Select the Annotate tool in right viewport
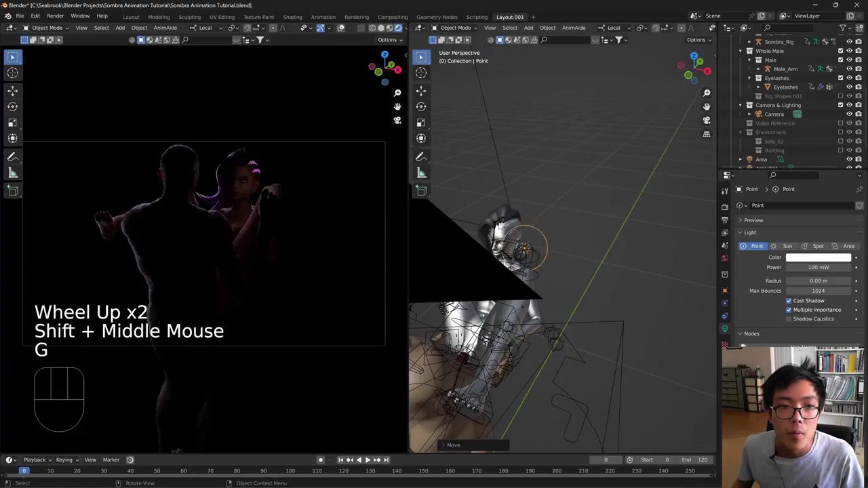 [421, 157]
